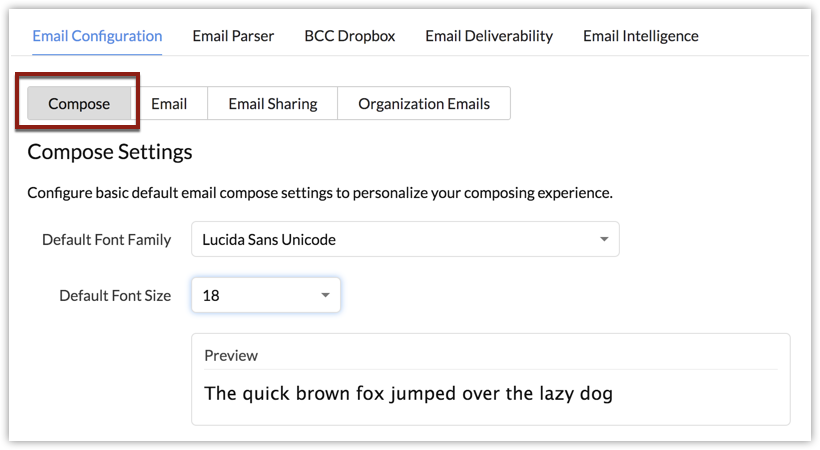Screen dimensions: 820x450
Task: Expand the font size dropdown arrow
Action: pyautogui.click(x=325, y=295)
